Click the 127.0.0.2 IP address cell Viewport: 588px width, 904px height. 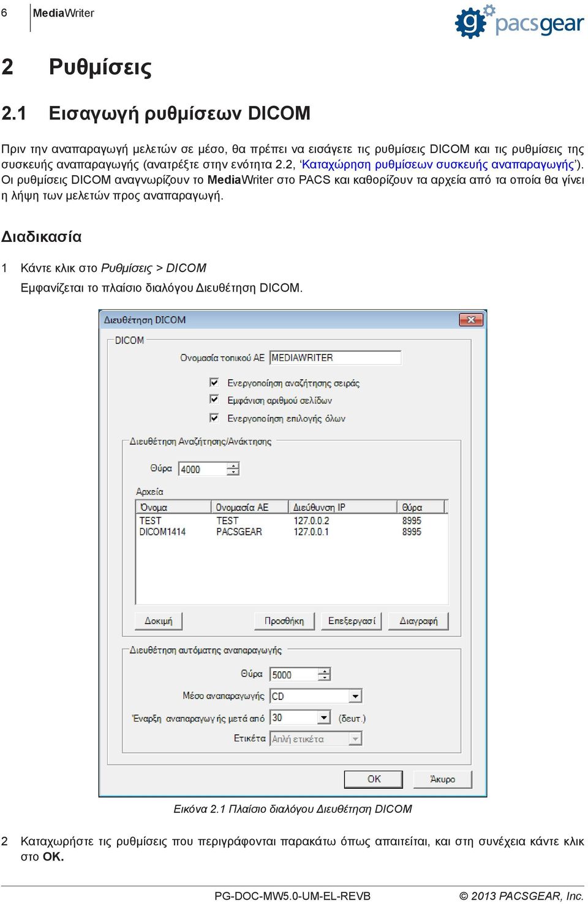311,521
